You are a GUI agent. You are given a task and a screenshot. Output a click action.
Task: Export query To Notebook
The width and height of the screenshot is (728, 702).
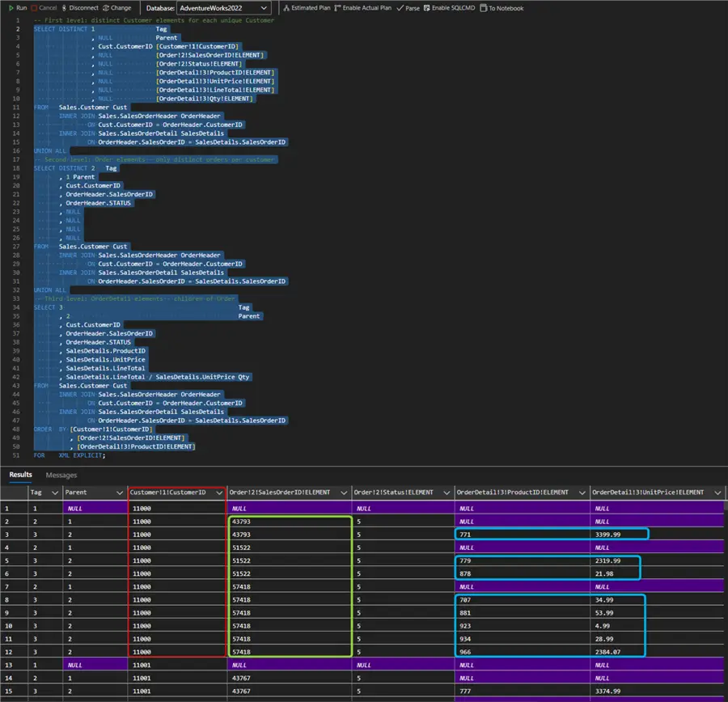502,8
